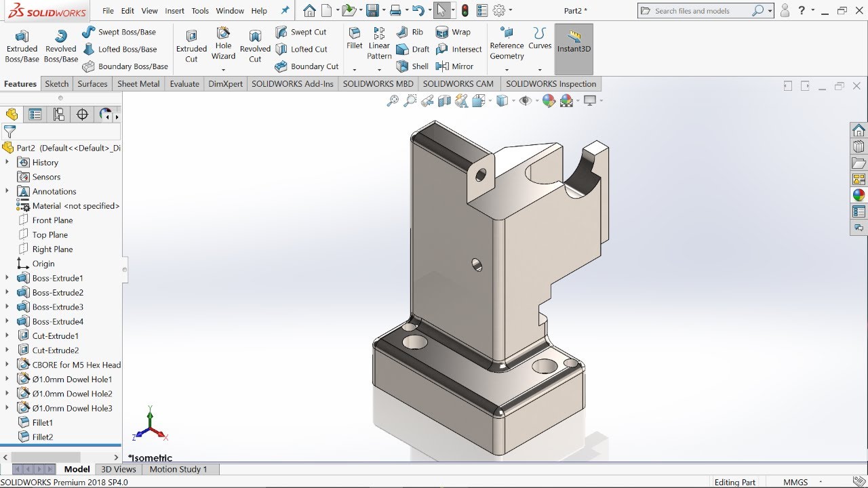This screenshot has width=868, height=488.
Task: Click the Edit Appearance color ball icon
Action: click(x=549, y=101)
